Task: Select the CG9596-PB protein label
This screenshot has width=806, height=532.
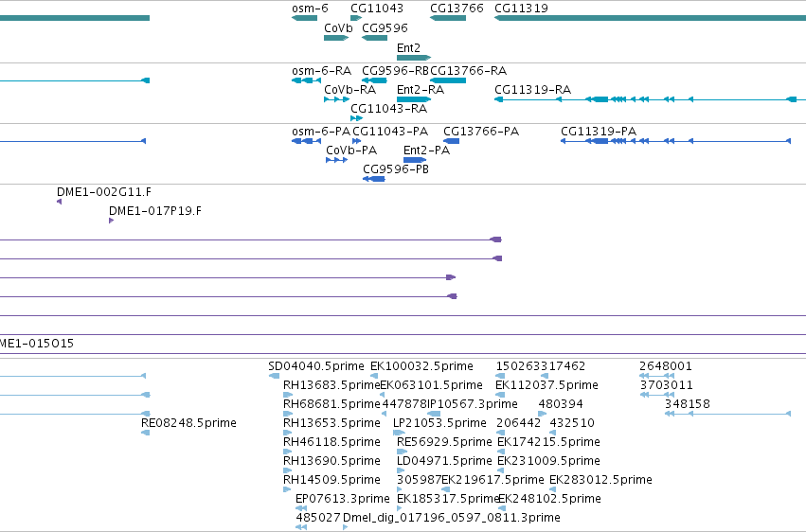Action: pos(396,169)
